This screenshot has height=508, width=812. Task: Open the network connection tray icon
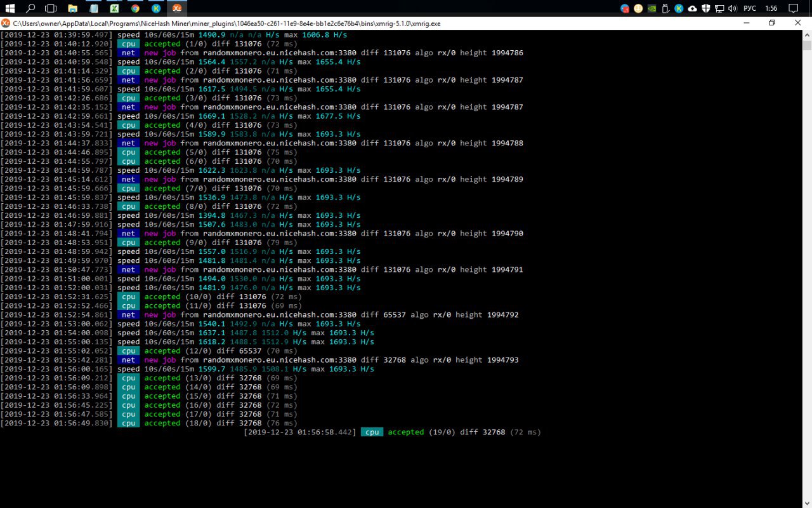click(719, 8)
